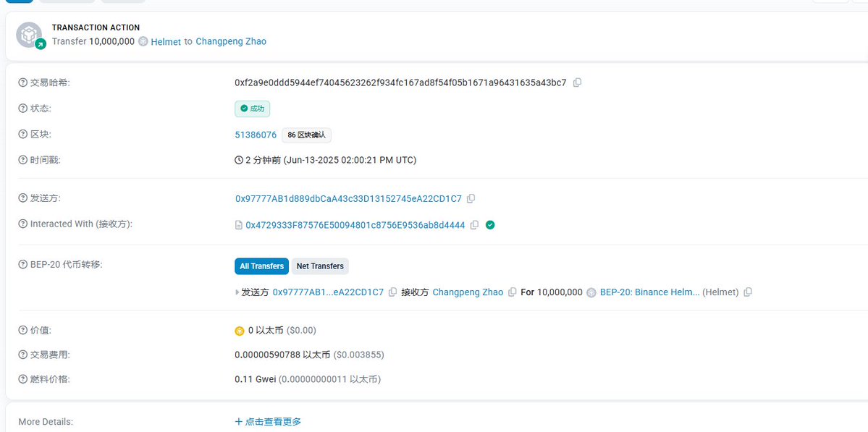The height and width of the screenshot is (432, 868).
Task: Click help icon next to 发送方
Action: 22,198
